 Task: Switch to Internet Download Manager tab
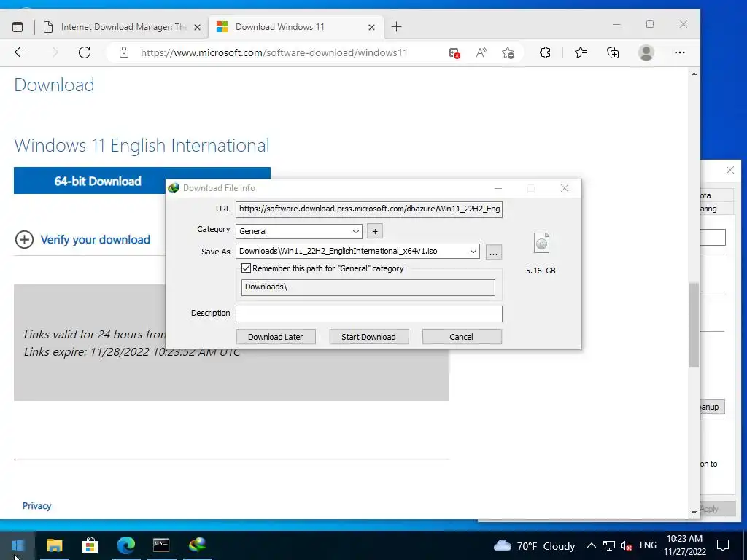point(123,27)
